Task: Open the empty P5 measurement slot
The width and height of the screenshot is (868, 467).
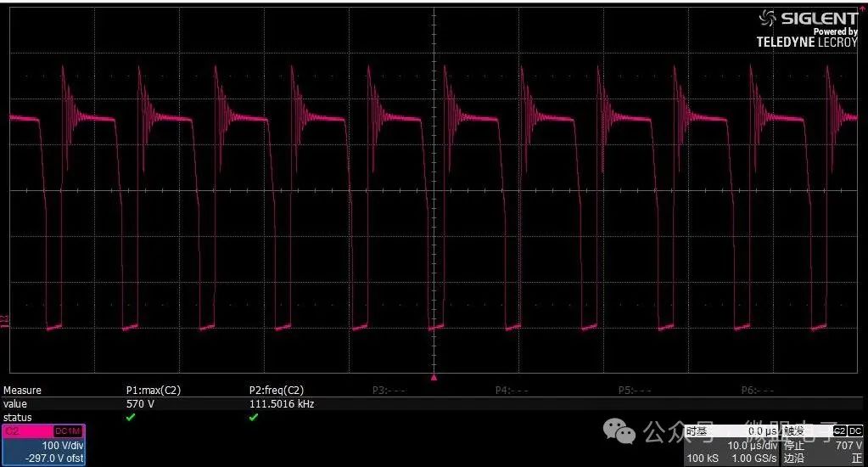Action: (635, 390)
